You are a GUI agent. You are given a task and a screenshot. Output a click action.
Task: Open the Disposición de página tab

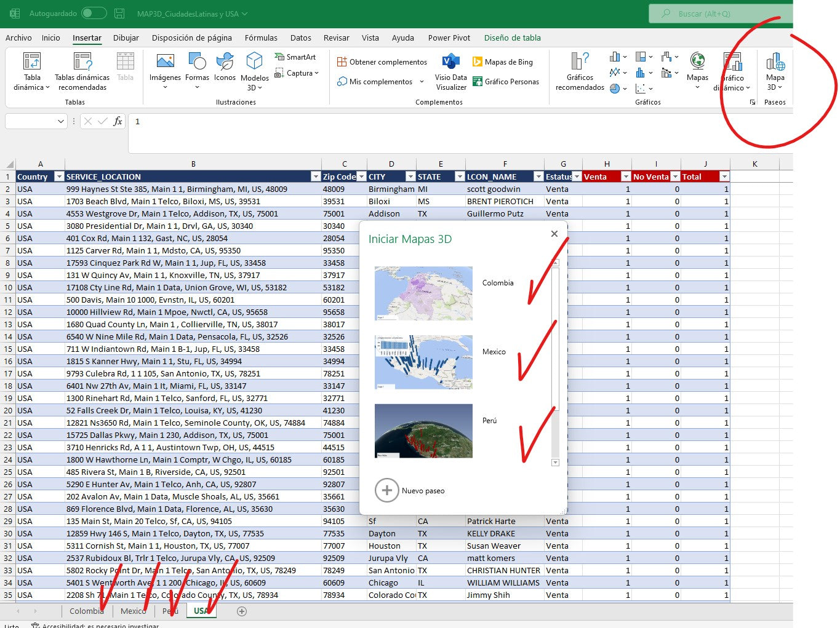tap(192, 38)
